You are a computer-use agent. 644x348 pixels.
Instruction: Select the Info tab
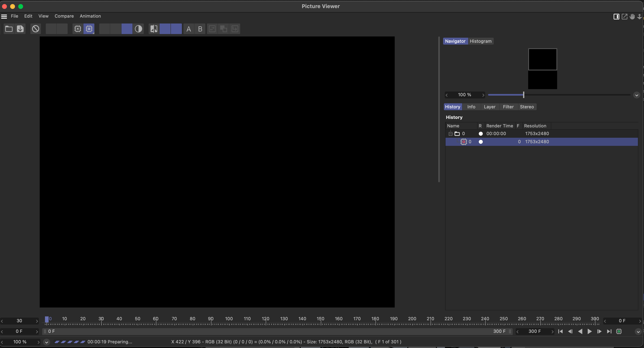point(471,107)
